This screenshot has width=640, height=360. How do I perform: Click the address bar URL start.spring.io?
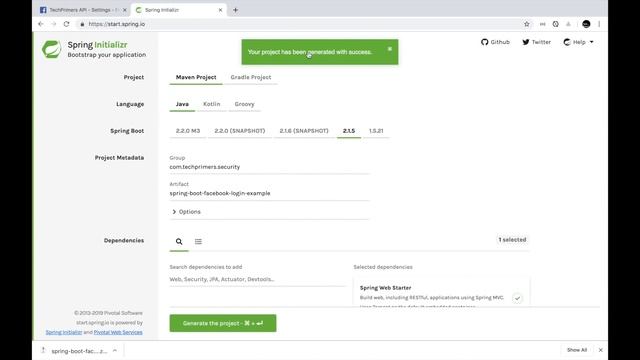pyautogui.click(x=117, y=24)
